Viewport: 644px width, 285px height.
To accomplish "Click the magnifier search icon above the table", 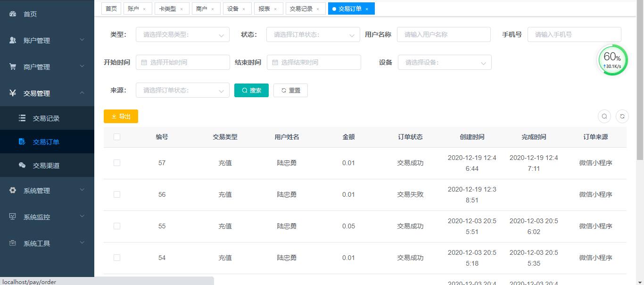I will [604, 116].
